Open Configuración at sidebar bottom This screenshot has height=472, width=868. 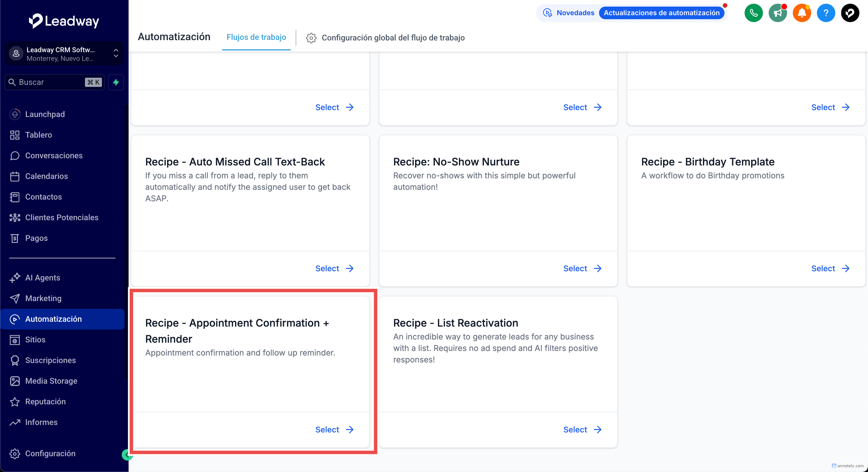point(50,453)
